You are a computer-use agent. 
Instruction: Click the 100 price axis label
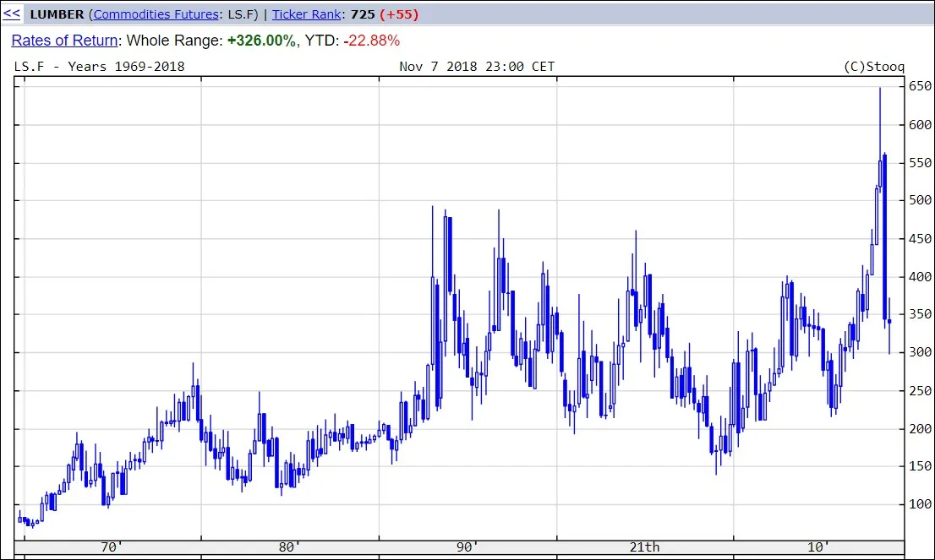pyautogui.click(x=920, y=504)
